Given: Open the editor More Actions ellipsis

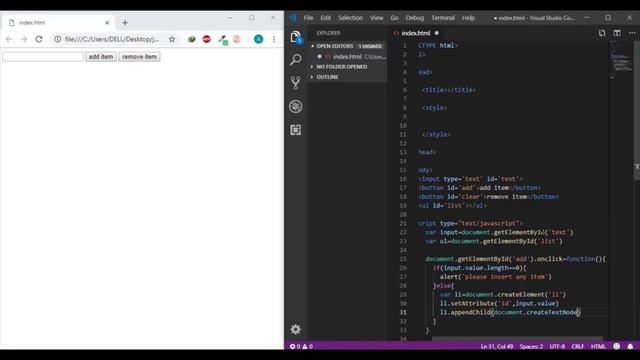Looking at the screenshot, I should pos(632,33).
